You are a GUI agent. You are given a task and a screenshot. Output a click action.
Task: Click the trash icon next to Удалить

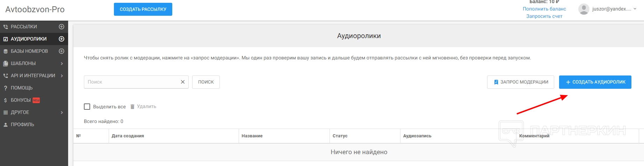click(132, 107)
